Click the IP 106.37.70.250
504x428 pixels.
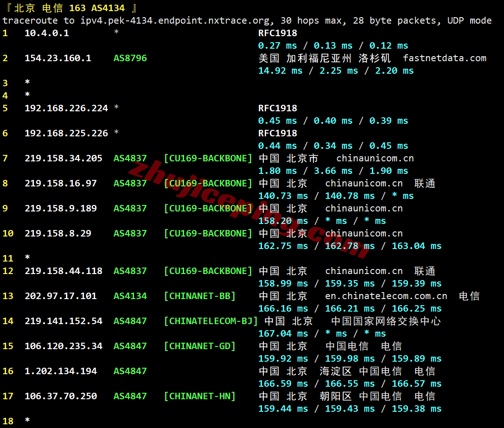61,397
